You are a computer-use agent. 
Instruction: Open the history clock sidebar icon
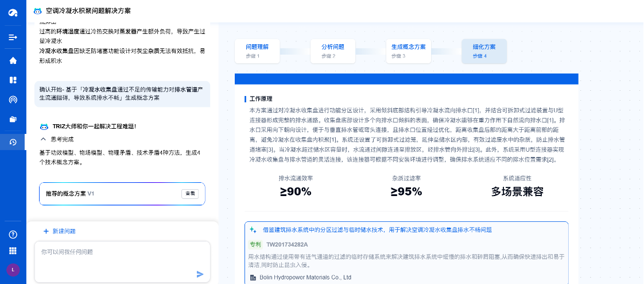[x=13, y=142]
